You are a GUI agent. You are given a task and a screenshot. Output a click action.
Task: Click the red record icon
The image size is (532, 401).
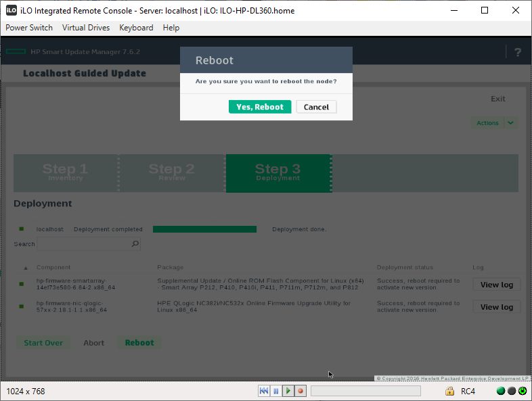point(301,391)
